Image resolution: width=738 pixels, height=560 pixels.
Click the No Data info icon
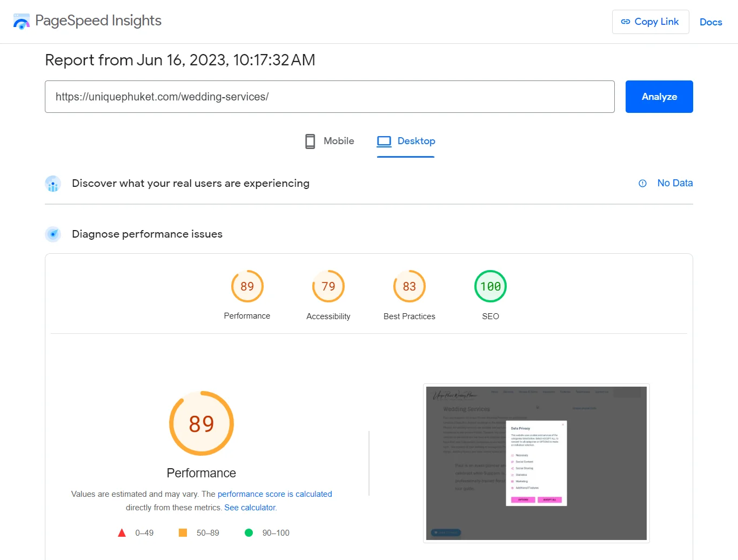point(642,184)
